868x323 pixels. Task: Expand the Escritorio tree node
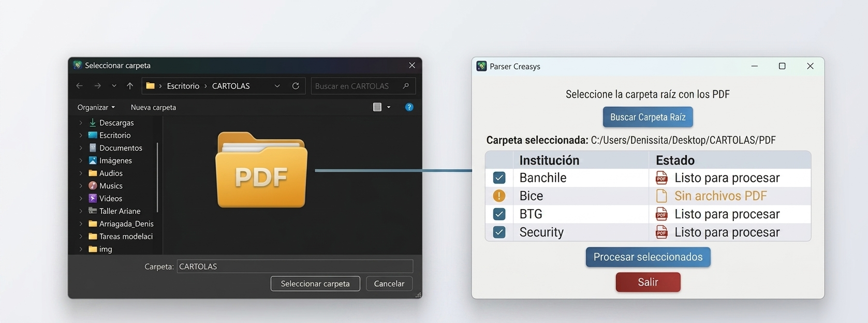coord(81,135)
